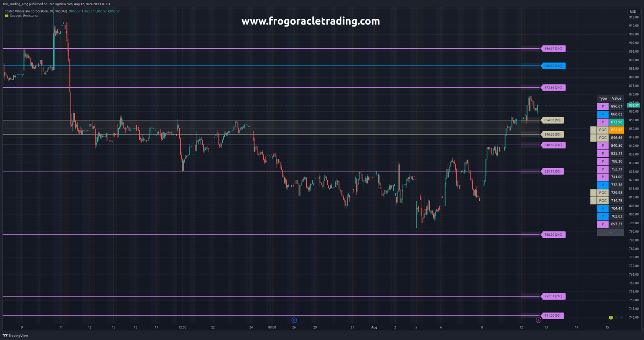
Task: Click the 12:00 label on the time axis
Action: [x=182, y=328]
